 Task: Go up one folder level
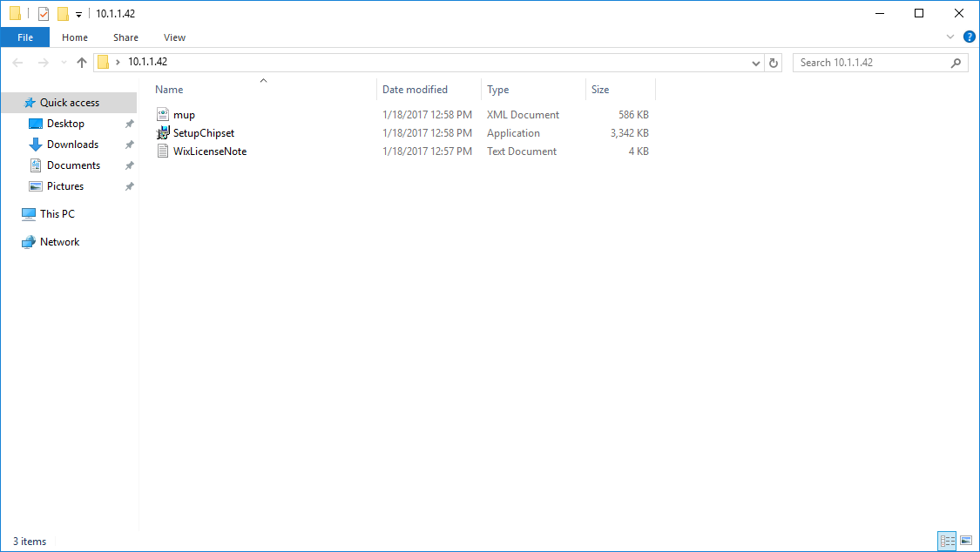click(x=82, y=63)
